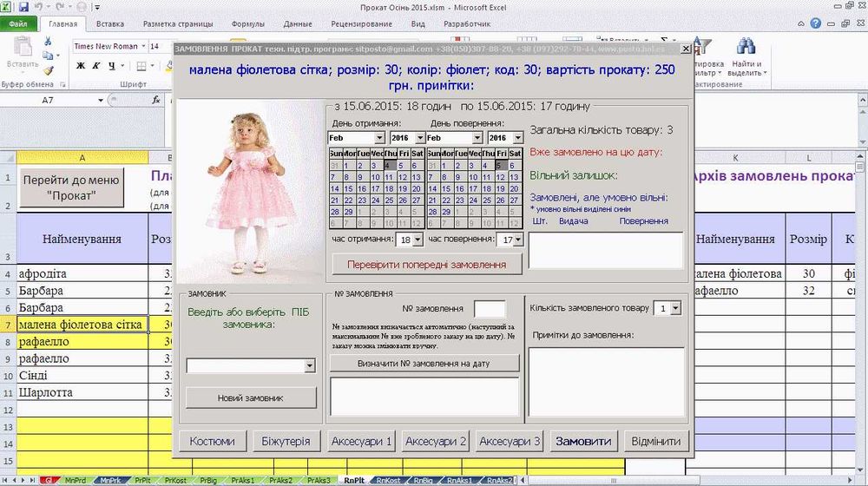The image size is (868, 486).
Task: Switch to the Вставка ribbon tab
Action: pos(109,23)
